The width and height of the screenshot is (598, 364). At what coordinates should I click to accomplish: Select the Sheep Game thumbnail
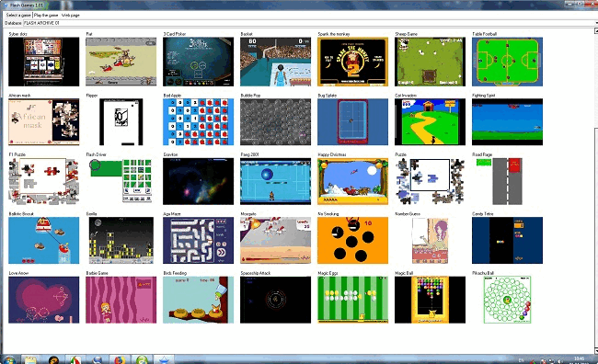click(431, 62)
